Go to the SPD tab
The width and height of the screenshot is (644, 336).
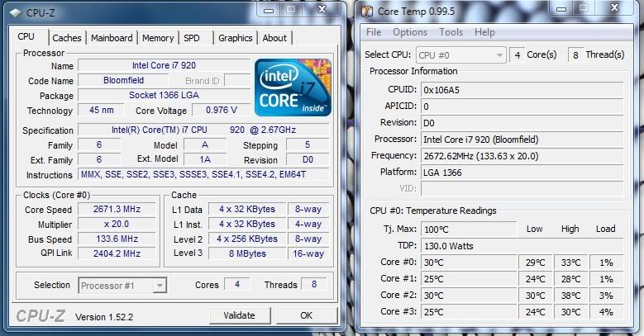coord(192,38)
